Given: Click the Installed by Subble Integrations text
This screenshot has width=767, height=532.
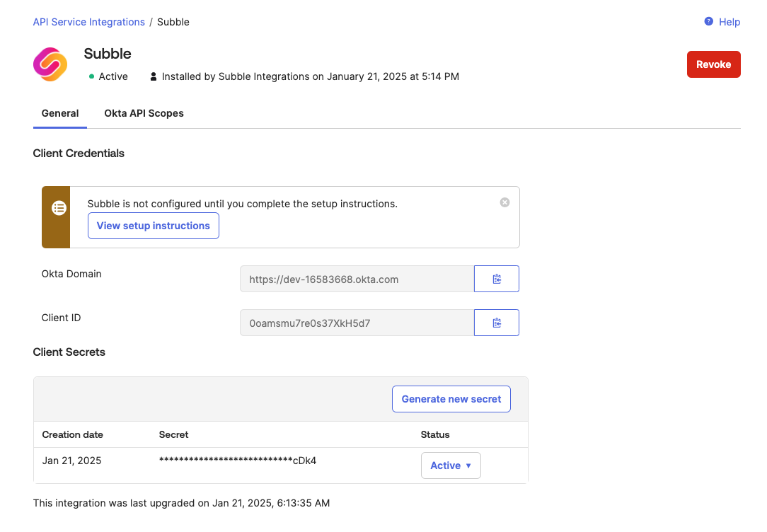Looking at the screenshot, I should tap(311, 77).
